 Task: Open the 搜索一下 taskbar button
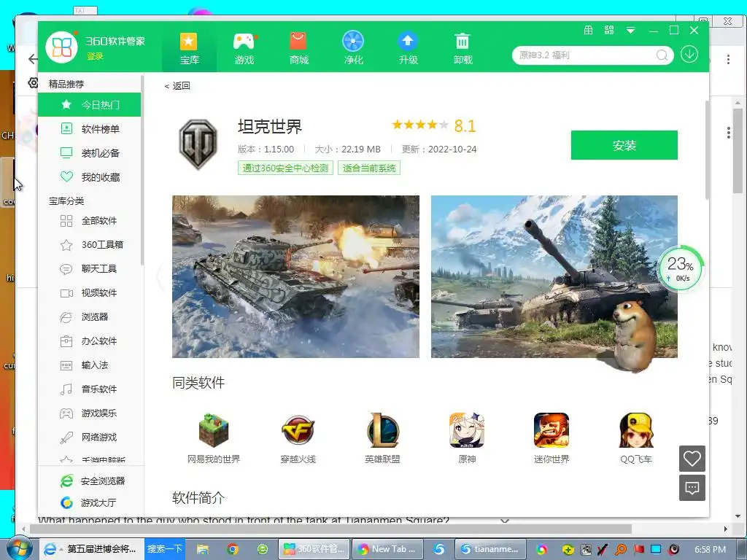click(x=164, y=549)
